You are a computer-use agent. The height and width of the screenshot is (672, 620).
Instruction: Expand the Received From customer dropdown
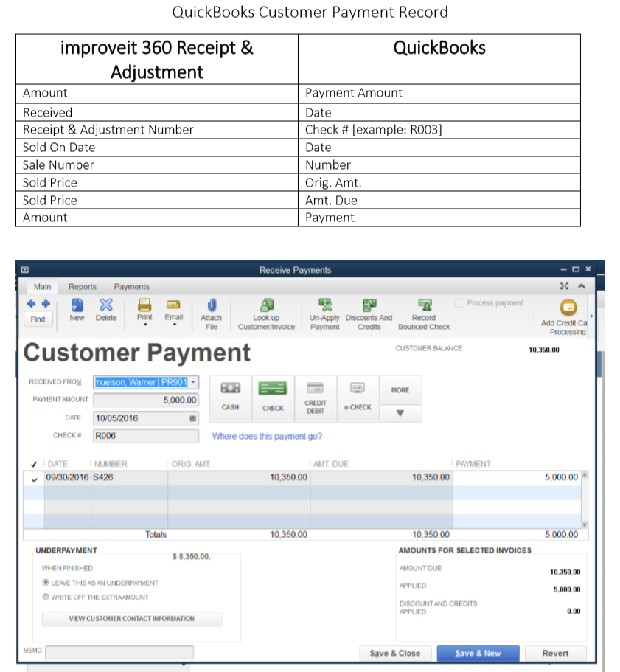click(193, 382)
